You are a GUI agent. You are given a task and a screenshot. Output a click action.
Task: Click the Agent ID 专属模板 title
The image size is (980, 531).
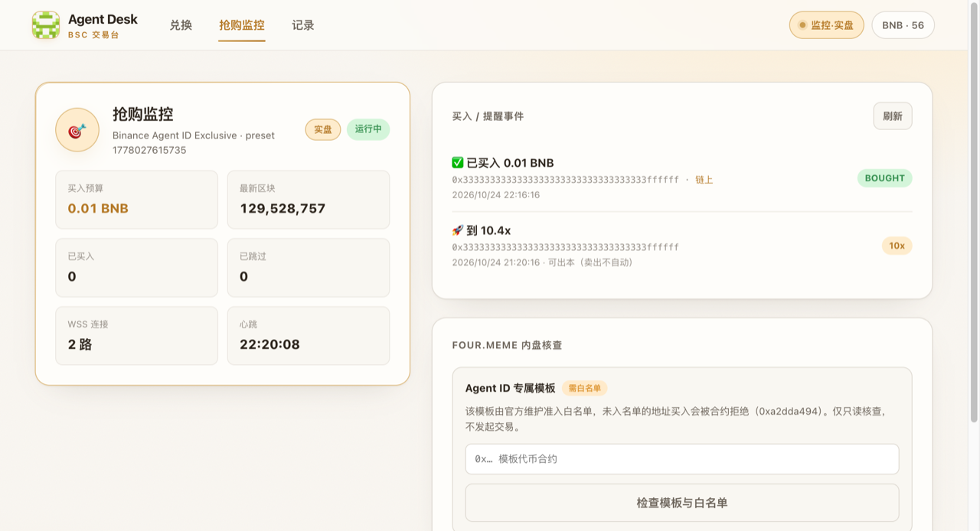pyautogui.click(x=511, y=388)
